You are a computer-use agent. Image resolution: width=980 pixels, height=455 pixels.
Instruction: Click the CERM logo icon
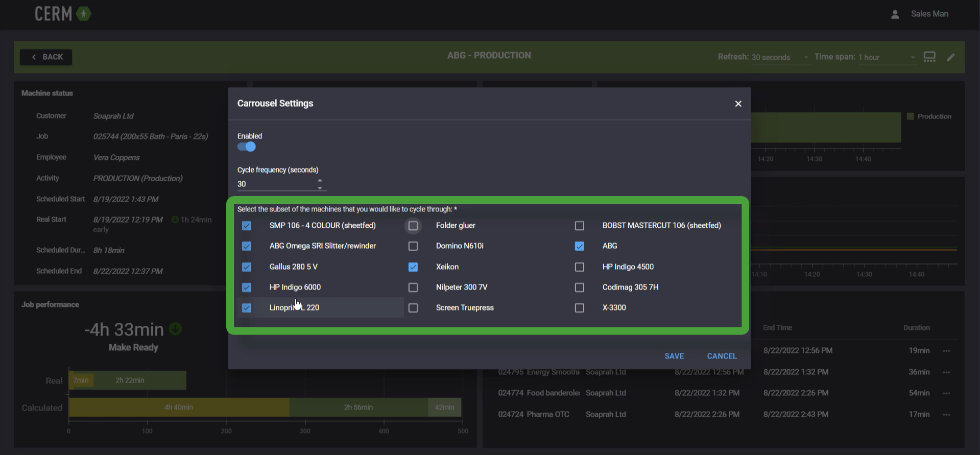(83, 14)
